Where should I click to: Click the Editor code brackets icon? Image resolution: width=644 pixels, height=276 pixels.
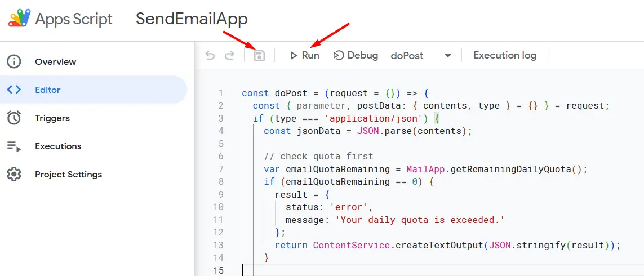tap(14, 90)
